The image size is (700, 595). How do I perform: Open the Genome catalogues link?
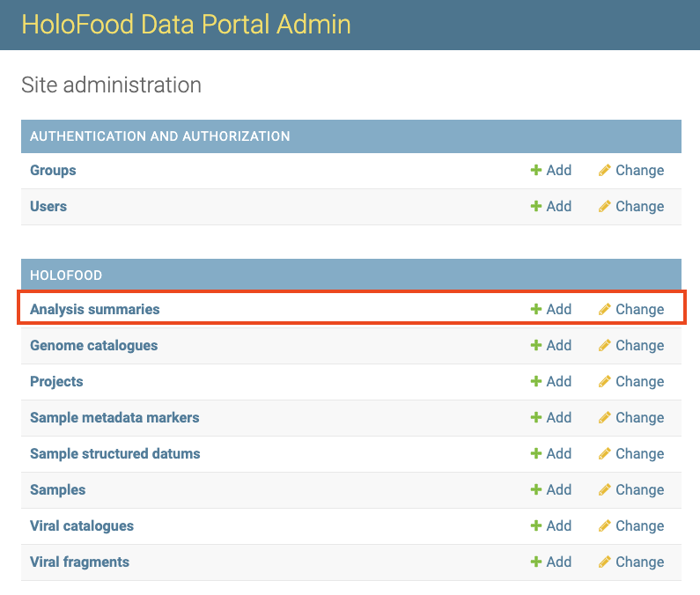tap(93, 346)
